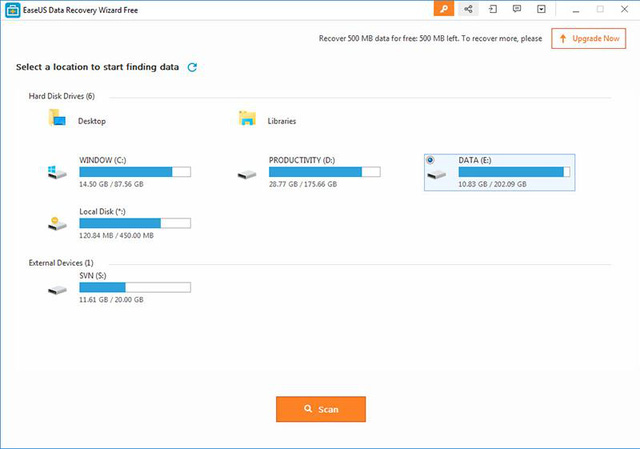Click the DATA (E:) drive icon
640x449 pixels.
(437, 175)
